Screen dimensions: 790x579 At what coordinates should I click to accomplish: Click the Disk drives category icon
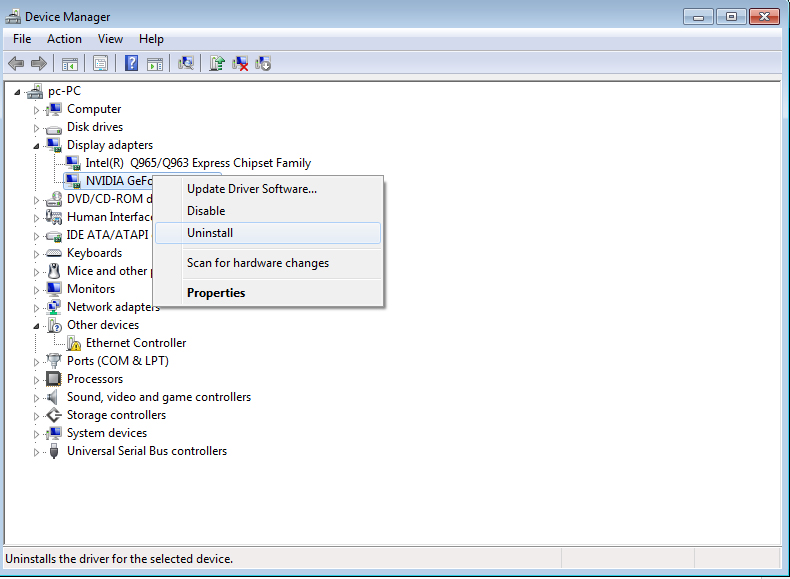[54, 128]
